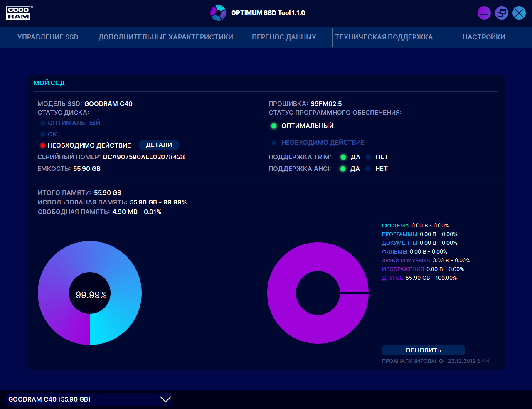
Task: Click the ЕМКОСТЬ 55.90 GB value
Action: point(87,169)
